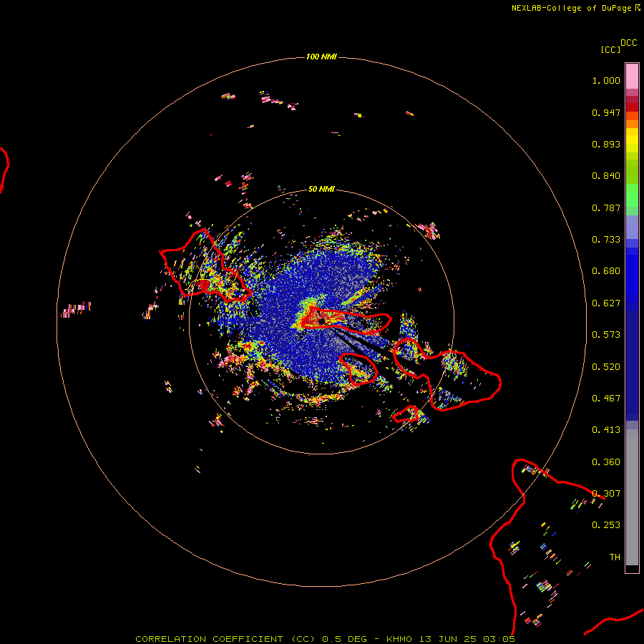This screenshot has height=644, width=644.
Task: Click the 0.360 legend value
Action: point(606,462)
